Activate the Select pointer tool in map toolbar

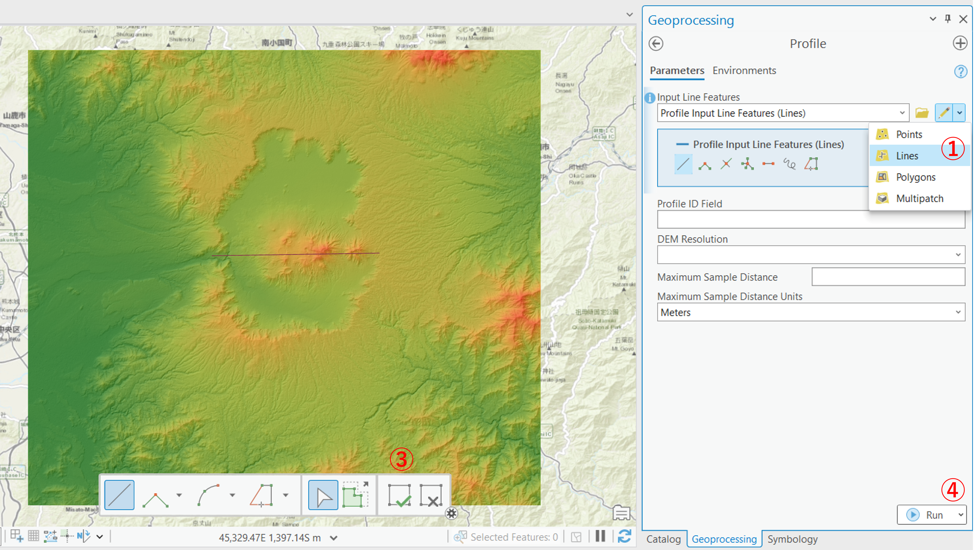click(x=323, y=495)
